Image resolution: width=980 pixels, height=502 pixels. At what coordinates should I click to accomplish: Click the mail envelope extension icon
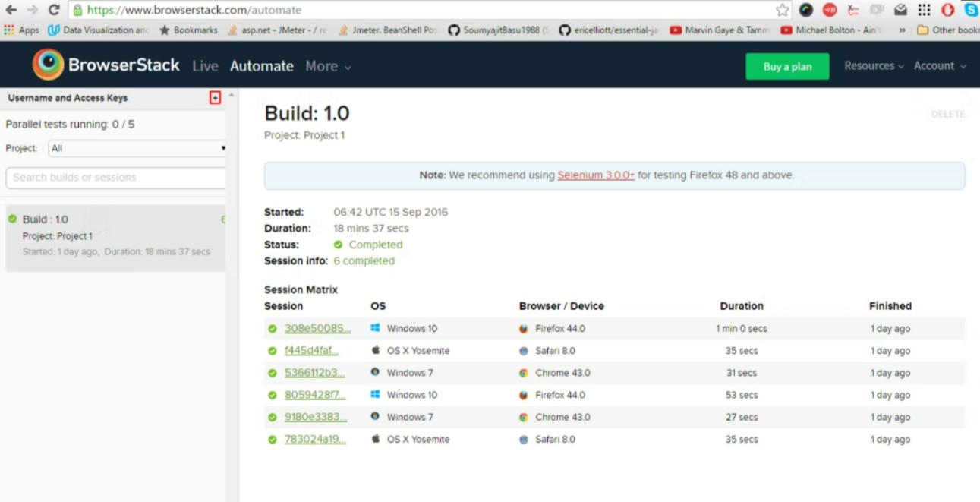[x=900, y=10]
